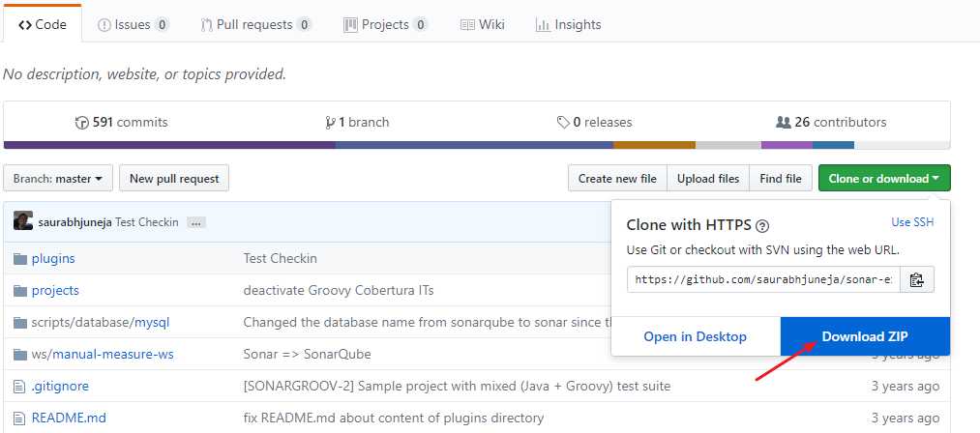This screenshot has width=980, height=433.
Task: Click the projects folder icon
Action: pos(21,290)
